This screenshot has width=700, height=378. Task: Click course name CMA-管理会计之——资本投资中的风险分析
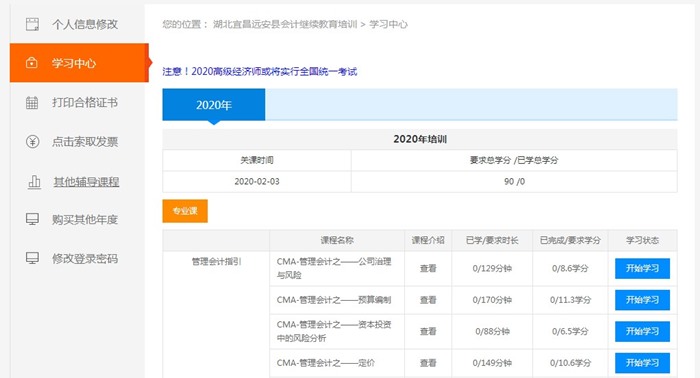coord(334,331)
